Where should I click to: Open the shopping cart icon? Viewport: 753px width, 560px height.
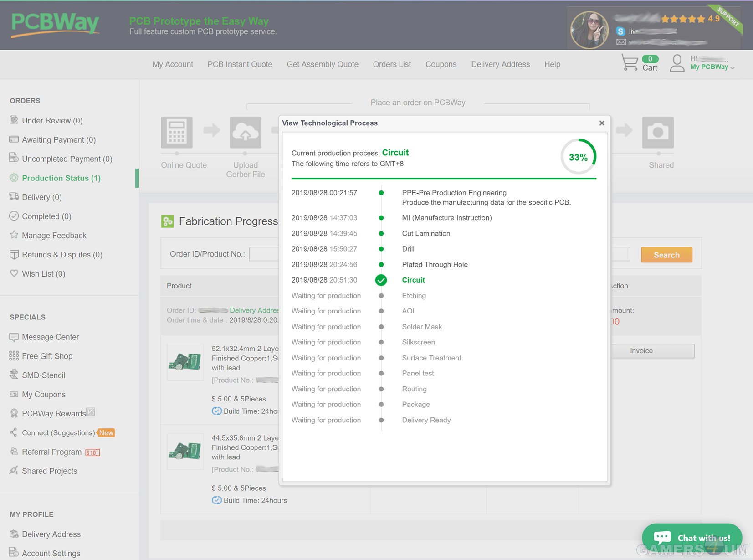630,62
